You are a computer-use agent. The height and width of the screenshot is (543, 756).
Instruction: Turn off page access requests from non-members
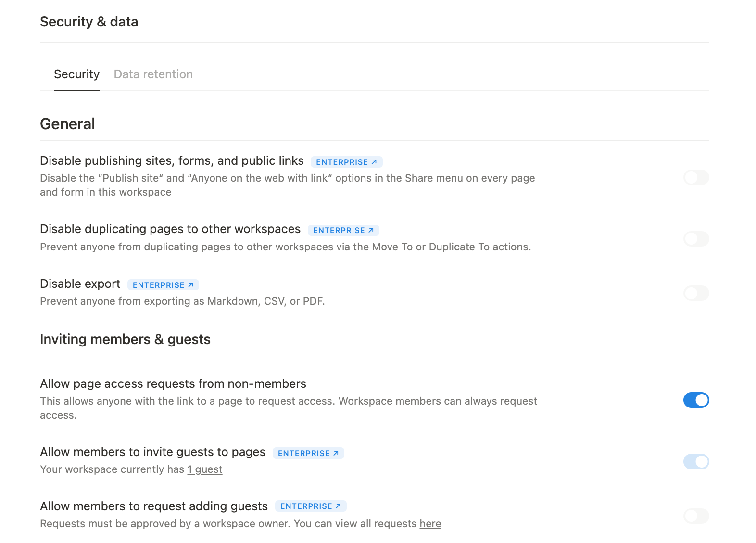pyautogui.click(x=696, y=400)
